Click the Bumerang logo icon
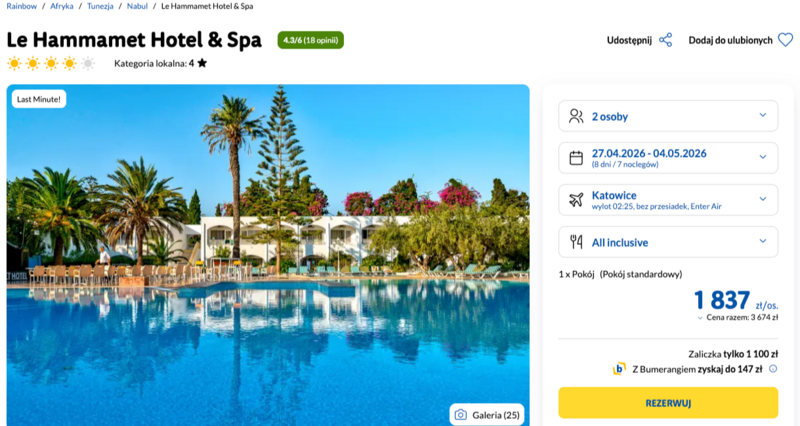800x426 pixels. click(620, 369)
